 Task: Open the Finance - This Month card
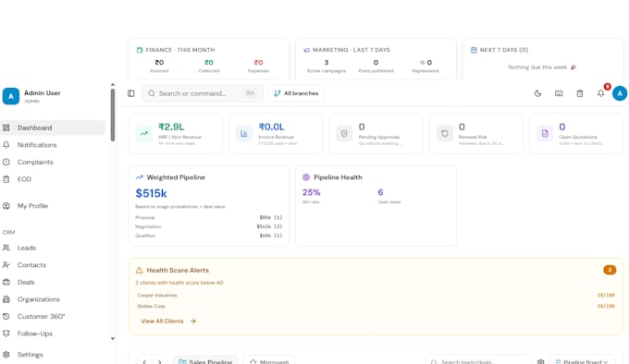(209, 59)
